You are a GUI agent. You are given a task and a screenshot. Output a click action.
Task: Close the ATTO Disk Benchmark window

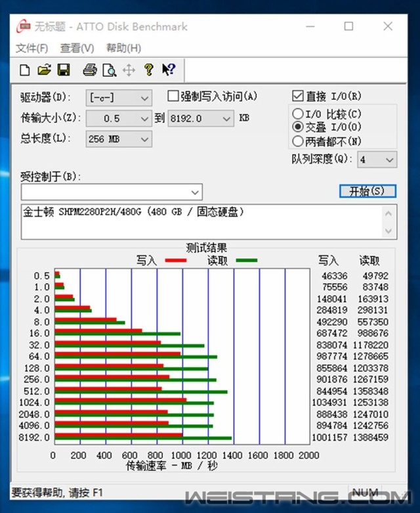(388, 26)
